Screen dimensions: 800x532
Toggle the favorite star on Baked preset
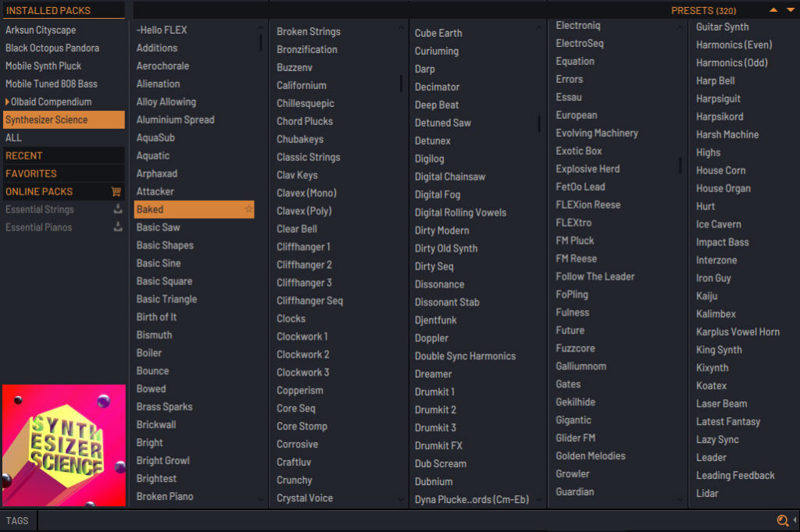248,209
